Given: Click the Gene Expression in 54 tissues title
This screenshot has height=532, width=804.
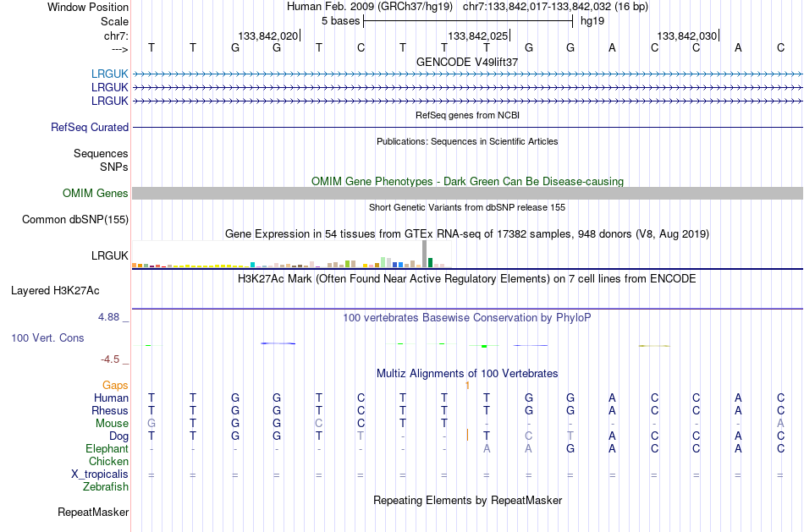Looking at the screenshot, I should 467,233.
